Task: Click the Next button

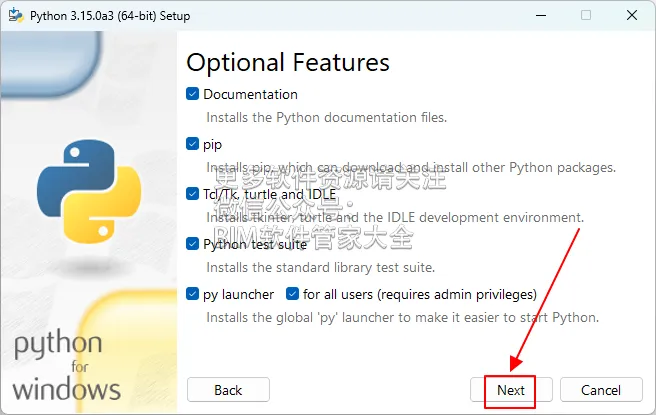Action: (511, 390)
